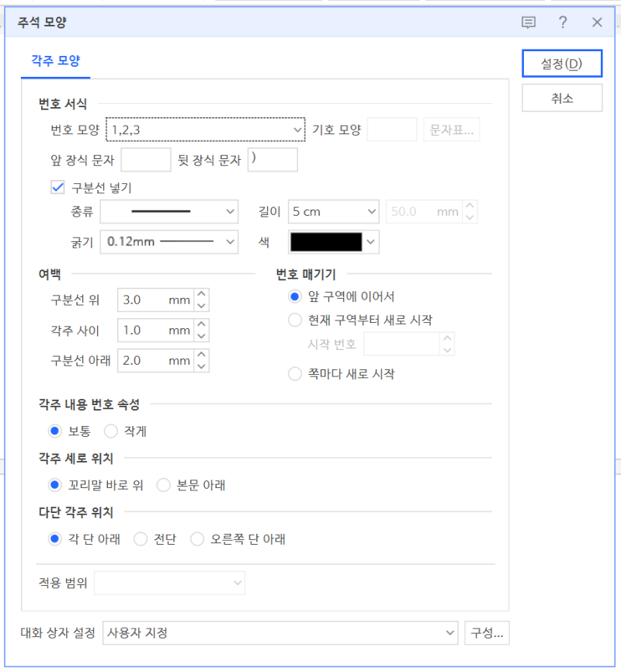Screen dimensions: 621x672
Task: Decrease the 50.0 mm length stepper
Action: (470, 217)
